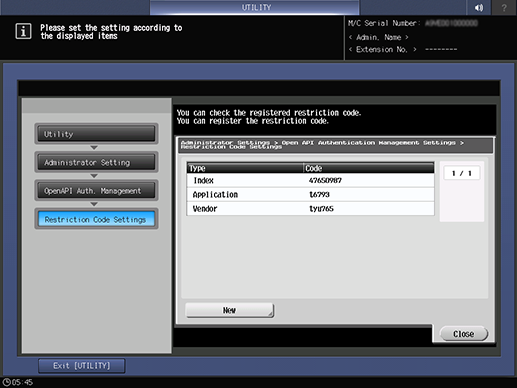The image size is (517, 388).
Task: Select the Vendor row
Action: point(310,209)
